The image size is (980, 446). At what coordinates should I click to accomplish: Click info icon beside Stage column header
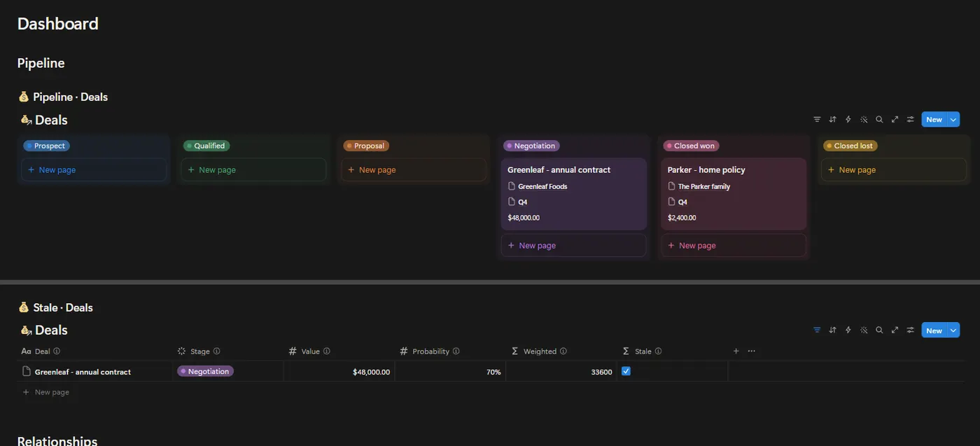[216, 351]
